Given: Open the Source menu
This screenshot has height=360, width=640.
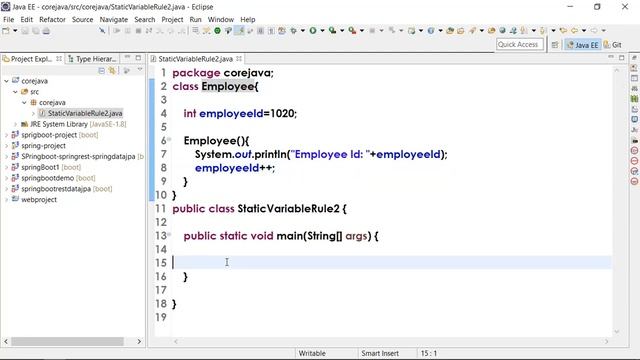Looking at the screenshot, I should 82,20.
